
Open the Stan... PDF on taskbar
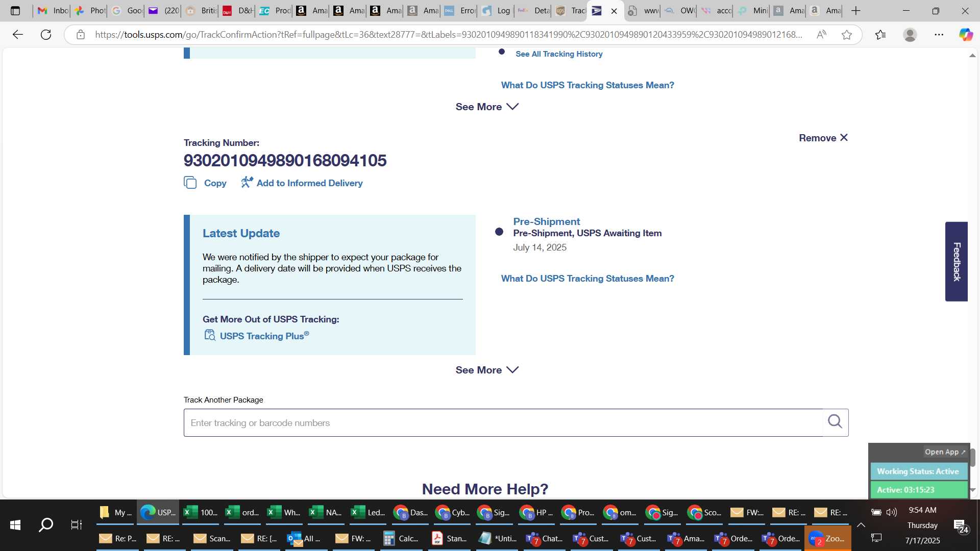[449, 538]
